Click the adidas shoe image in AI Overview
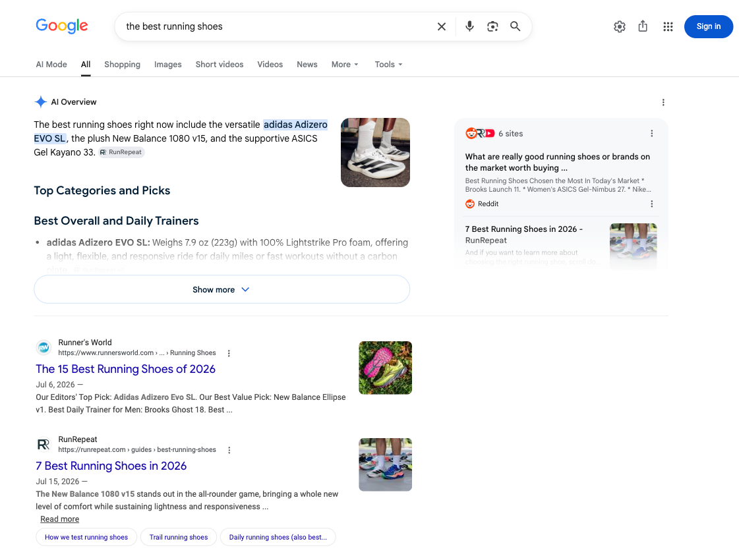Viewport: 739px width, 560px height. pos(375,152)
